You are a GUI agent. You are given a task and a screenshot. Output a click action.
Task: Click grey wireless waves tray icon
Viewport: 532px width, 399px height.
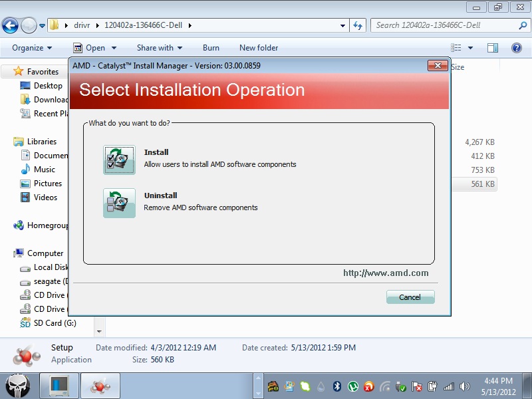coord(385,386)
